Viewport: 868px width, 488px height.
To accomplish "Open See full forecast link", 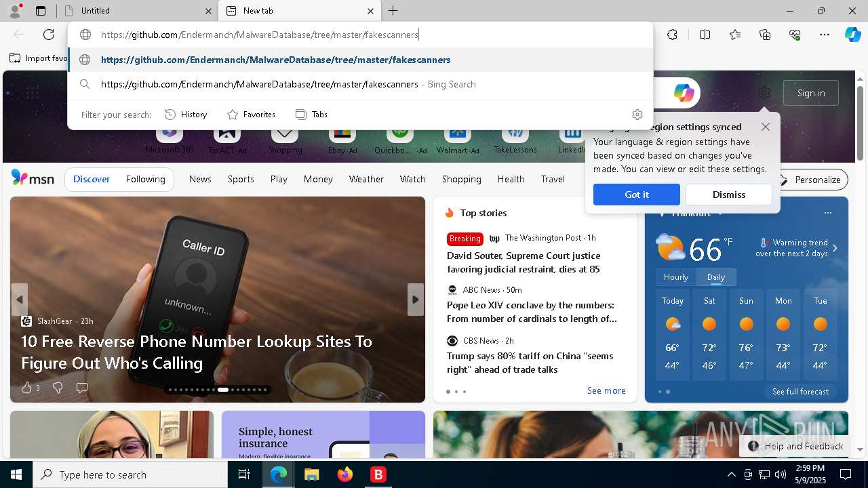I will pyautogui.click(x=800, y=392).
